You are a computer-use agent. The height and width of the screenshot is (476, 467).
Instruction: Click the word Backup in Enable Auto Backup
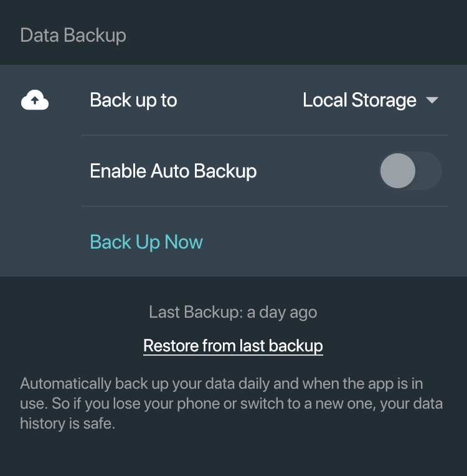click(225, 171)
